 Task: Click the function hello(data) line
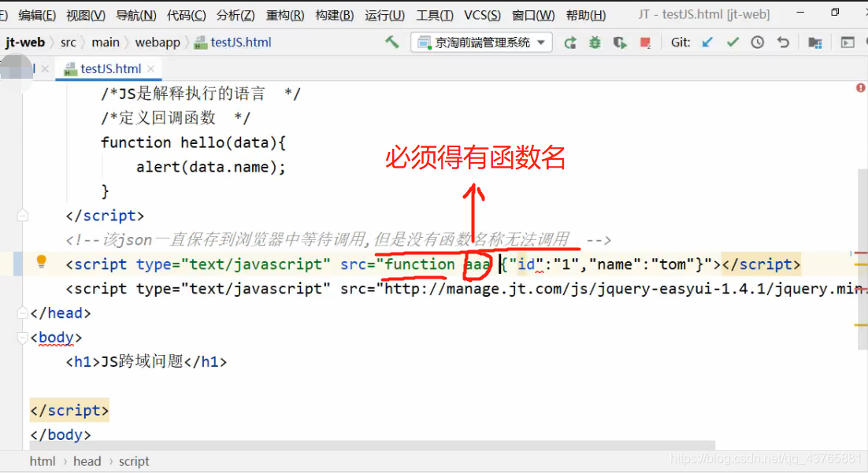click(x=193, y=142)
